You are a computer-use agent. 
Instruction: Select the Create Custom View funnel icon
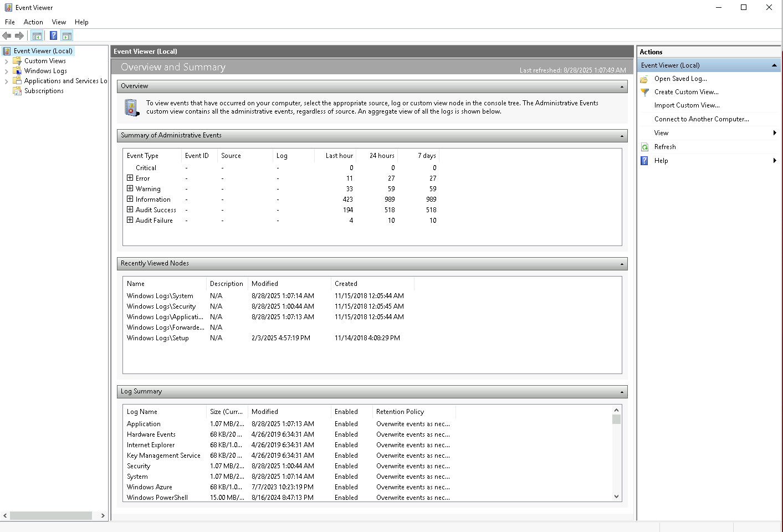coord(644,92)
